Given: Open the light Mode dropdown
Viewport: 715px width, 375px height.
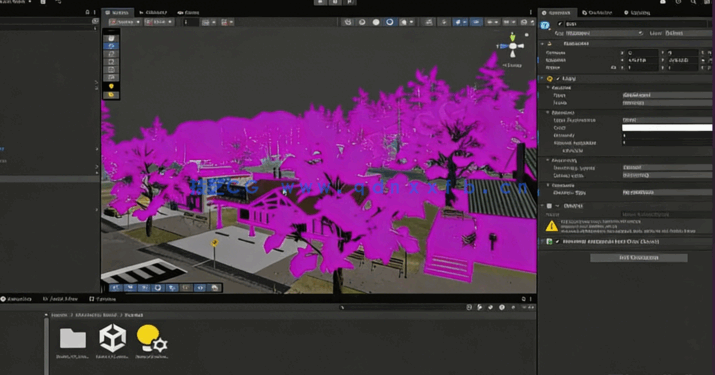Looking at the screenshot, I should coord(666,103).
